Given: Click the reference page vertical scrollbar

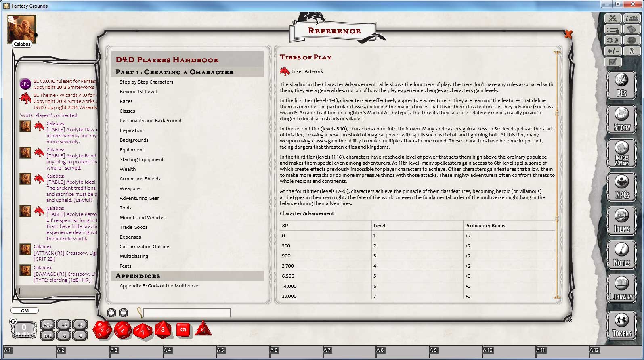Looking at the screenshot, I should [x=557, y=174].
